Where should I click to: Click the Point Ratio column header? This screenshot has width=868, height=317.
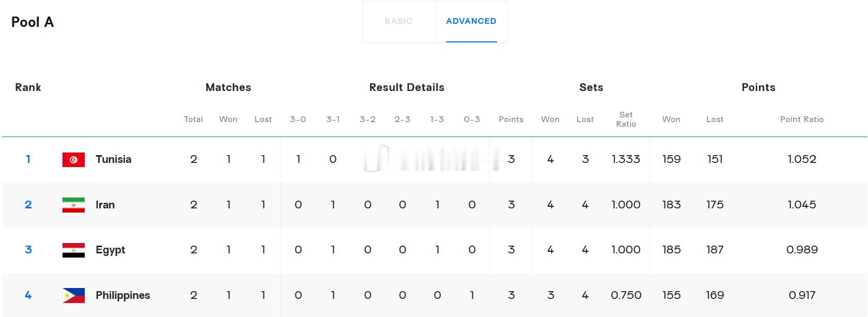[x=802, y=119]
